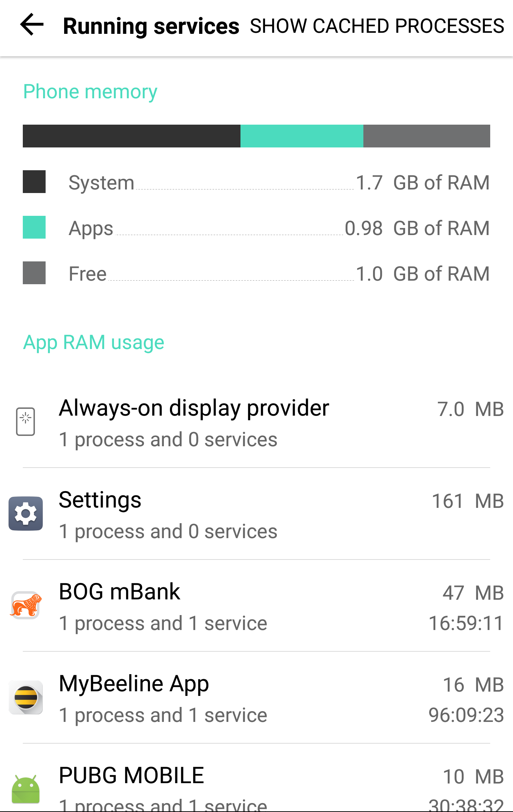Screen dimensions: 513x812
Task: Tap the MyBeeline striped ball icon
Action: click(26, 697)
